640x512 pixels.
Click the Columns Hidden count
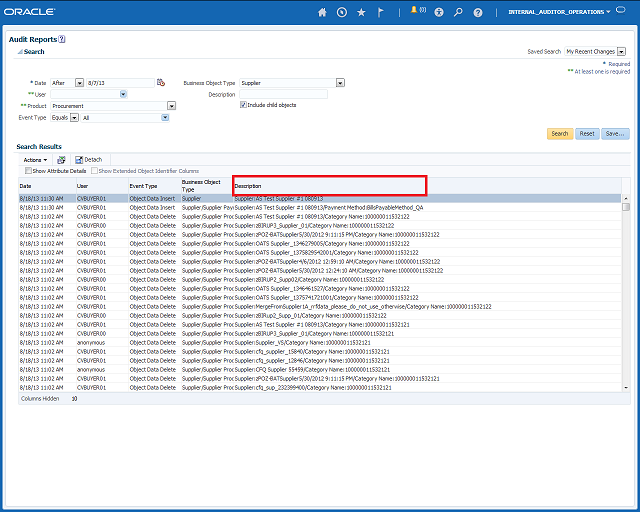74,398
